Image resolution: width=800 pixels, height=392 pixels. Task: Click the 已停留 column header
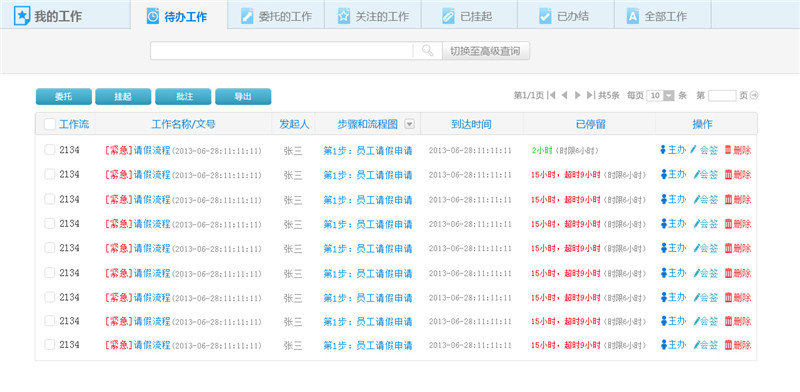pyautogui.click(x=590, y=124)
